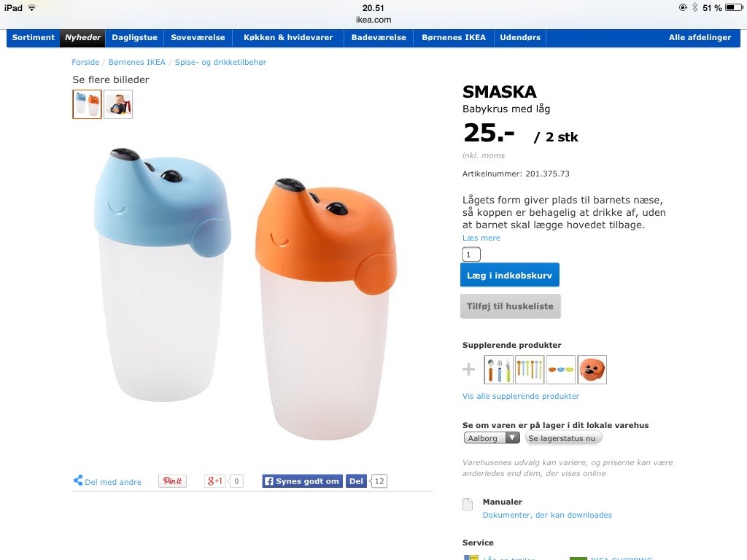Select the cutlery set supplementary product
This screenshot has height=560, width=747.
[x=498, y=370]
